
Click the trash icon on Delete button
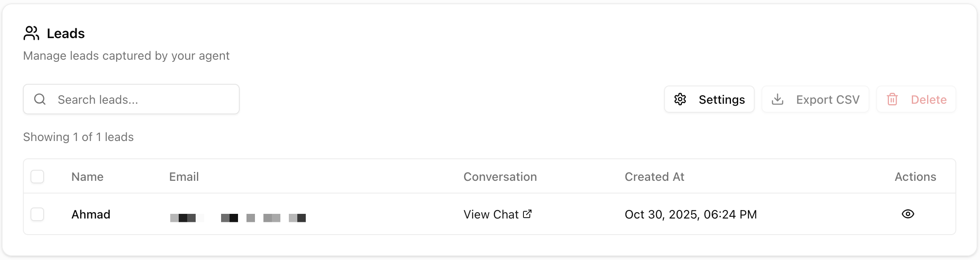892,99
